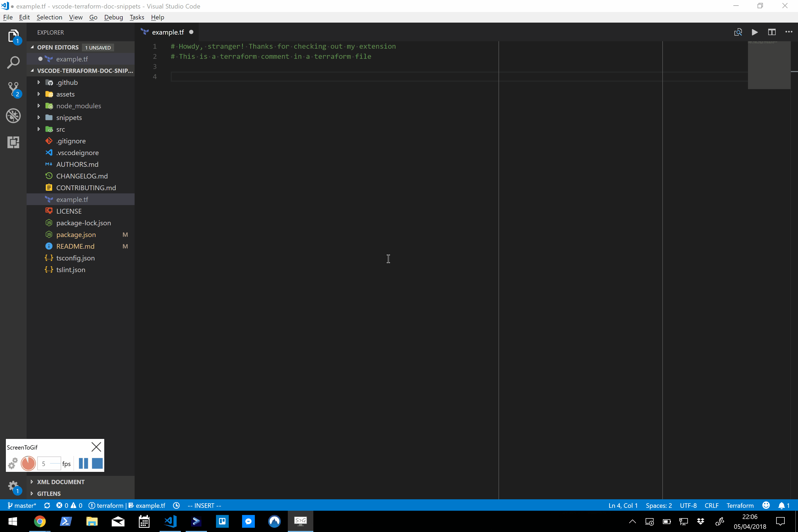Open the Search view in the activity bar
The image size is (798, 532).
click(13, 63)
